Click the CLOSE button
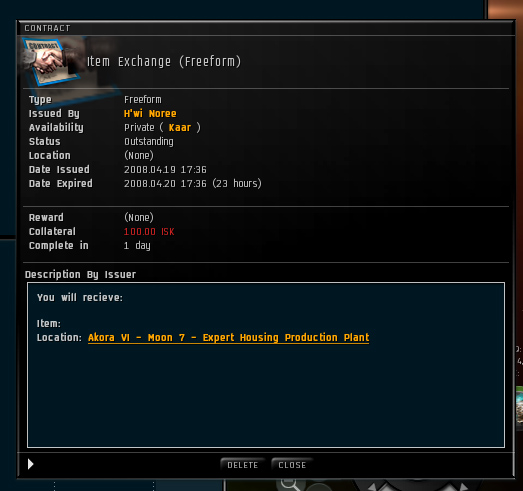Viewport: 523px width, 491px height. click(292, 465)
